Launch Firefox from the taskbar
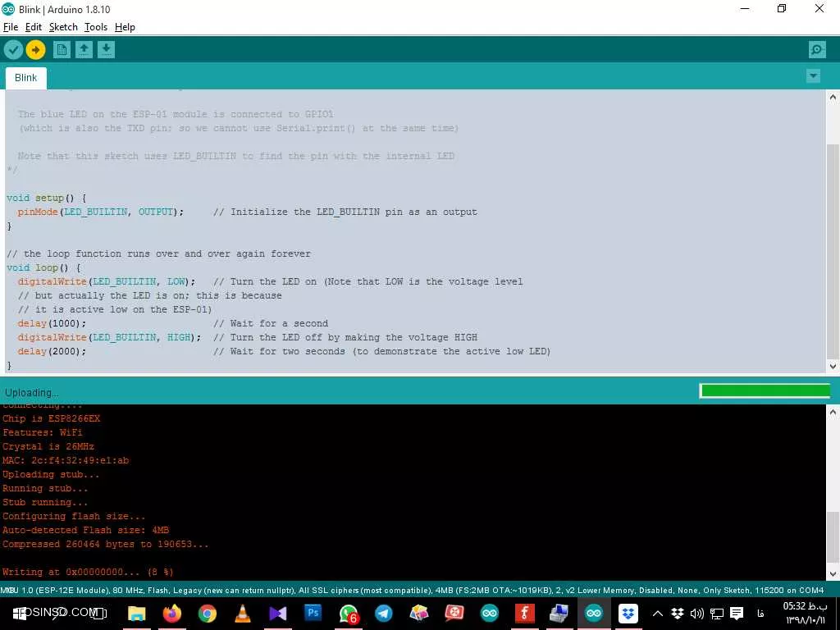Viewport: 840px width, 630px height. click(x=172, y=614)
